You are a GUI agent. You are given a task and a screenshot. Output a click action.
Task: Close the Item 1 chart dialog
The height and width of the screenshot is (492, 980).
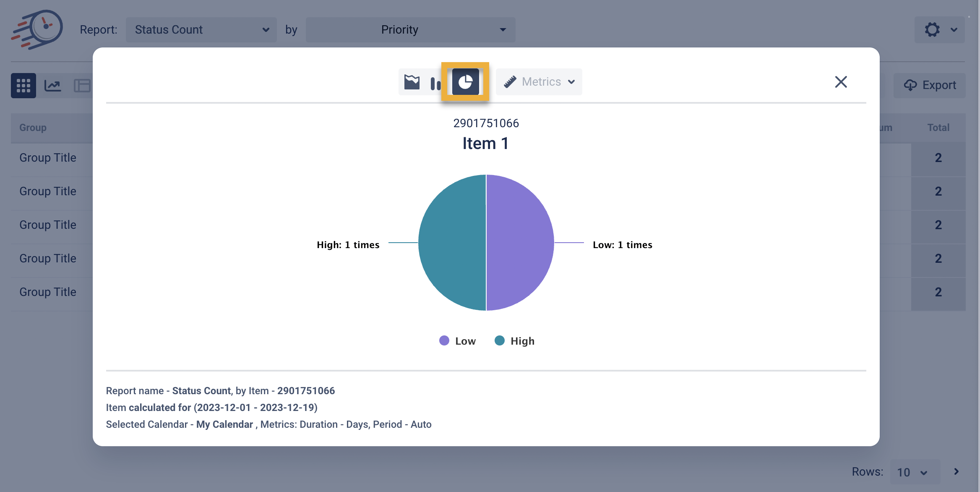[841, 82]
